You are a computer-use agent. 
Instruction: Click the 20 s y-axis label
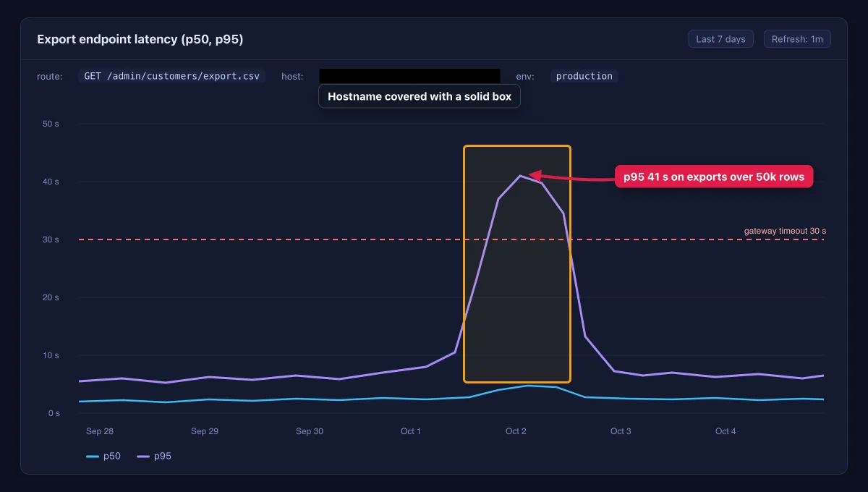(51, 297)
